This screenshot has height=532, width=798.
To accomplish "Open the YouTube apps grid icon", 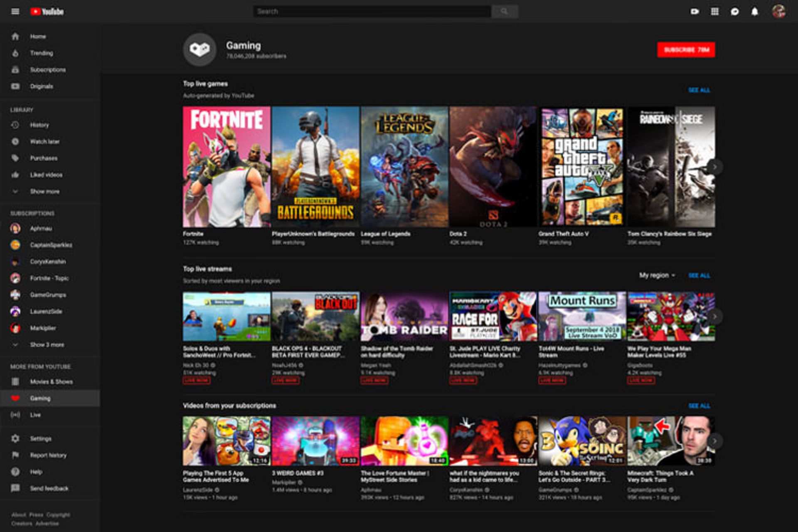I will (714, 12).
